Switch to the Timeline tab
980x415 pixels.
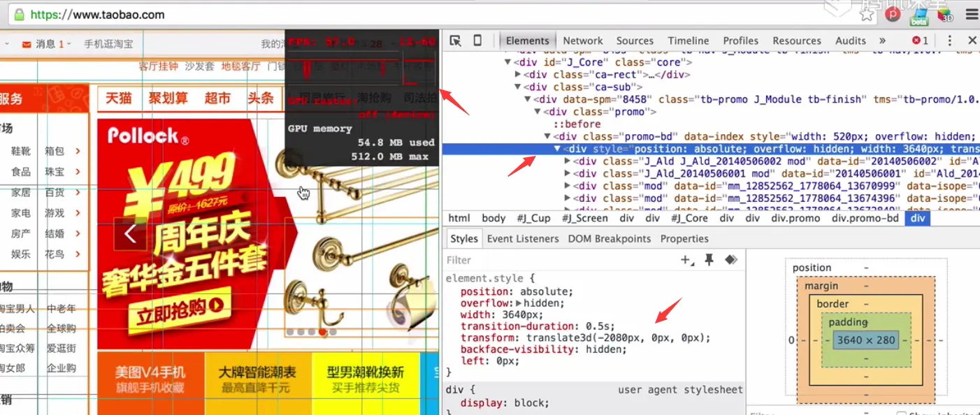pyautogui.click(x=688, y=41)
